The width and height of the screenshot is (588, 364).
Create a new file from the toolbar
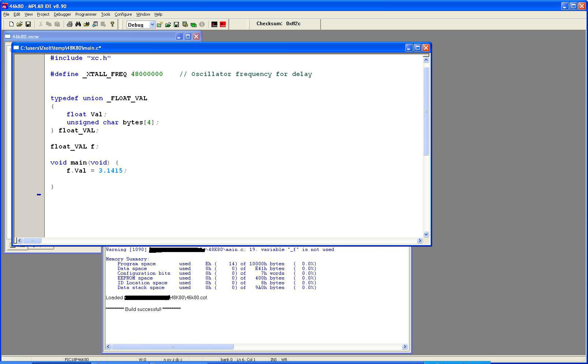click(x=11, y=24)
